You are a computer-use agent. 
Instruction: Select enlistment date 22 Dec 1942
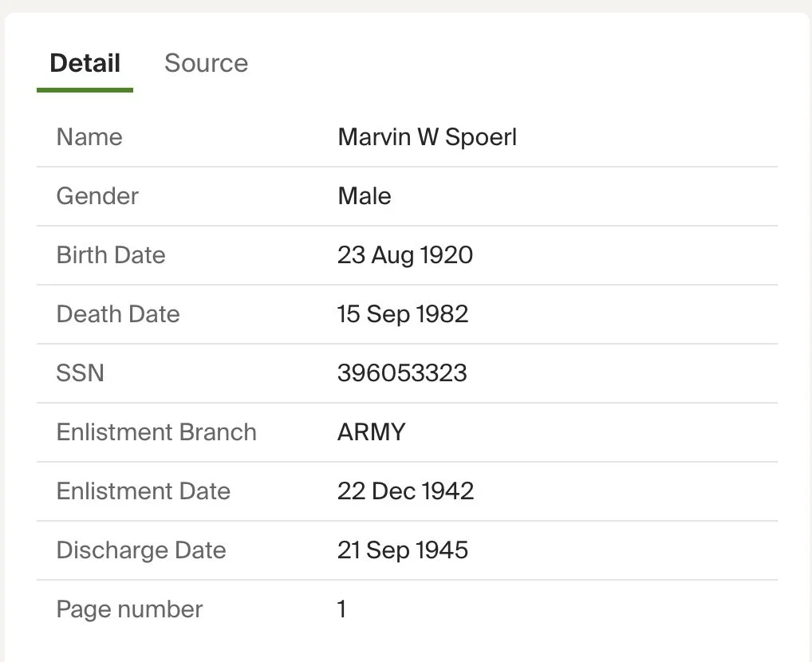[405, 491]
